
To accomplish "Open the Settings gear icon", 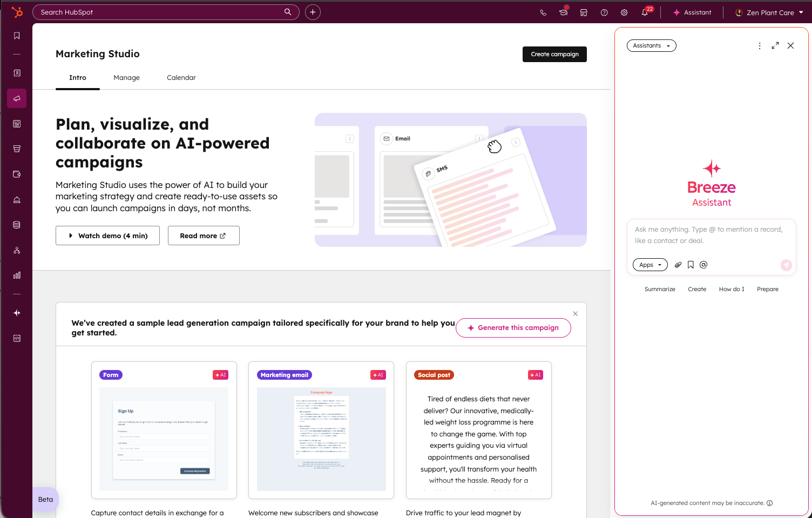I will [x=624, y=12].
